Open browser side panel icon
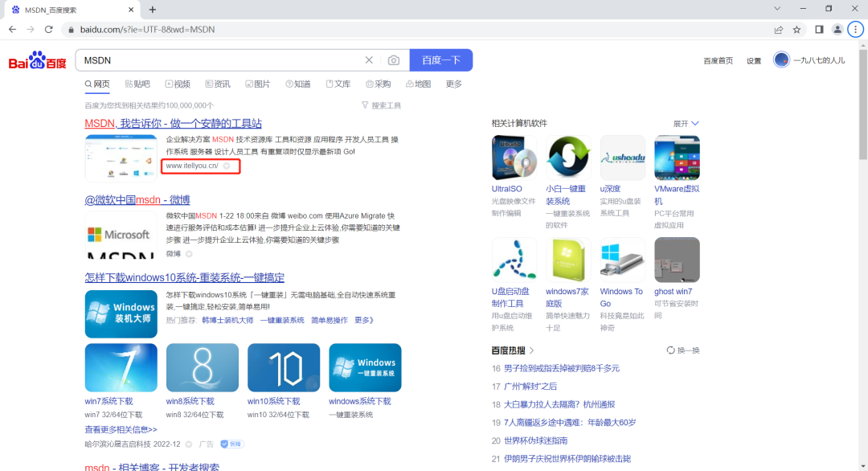The image size is (868, 471). click(819, 29)
